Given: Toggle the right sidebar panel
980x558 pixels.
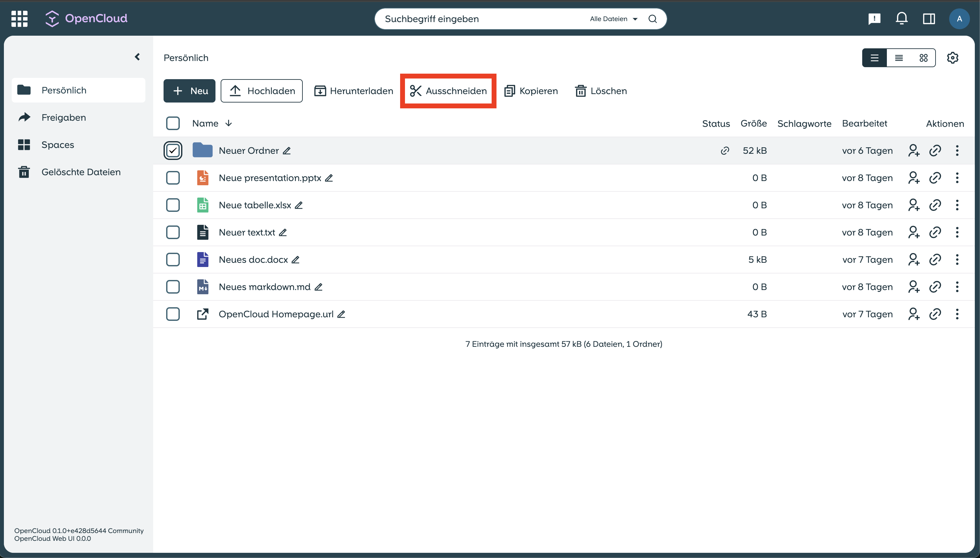Looking at the screenshot, I should pyautogui.click(x=929, y=19).
